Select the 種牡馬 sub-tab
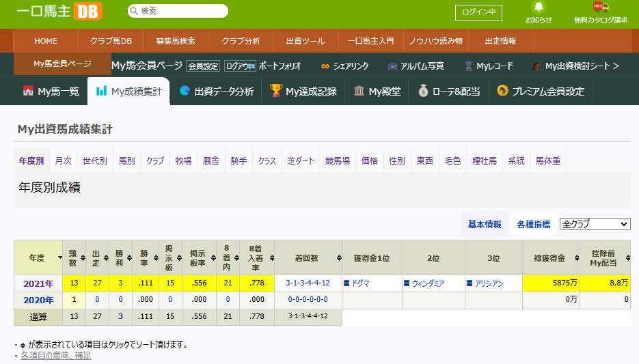639x364 pixels. coord(484,160)
